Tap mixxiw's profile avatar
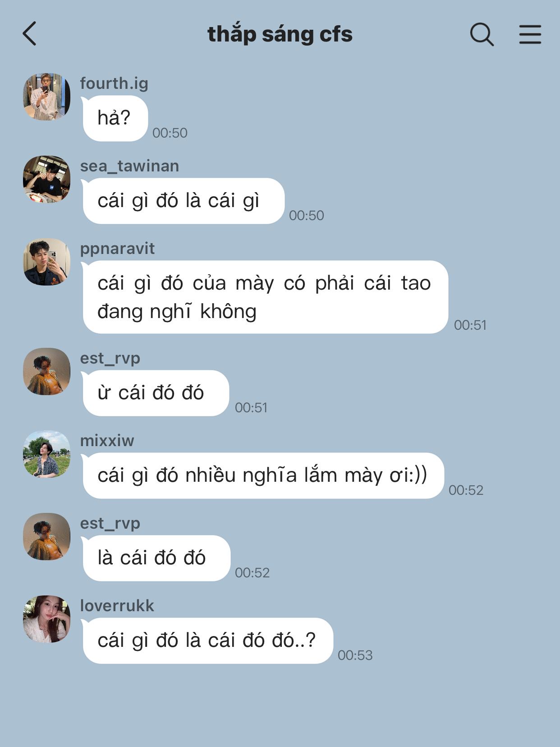This screenshot has height=747, width=560. pyautogui.click(x=47, y=454)
